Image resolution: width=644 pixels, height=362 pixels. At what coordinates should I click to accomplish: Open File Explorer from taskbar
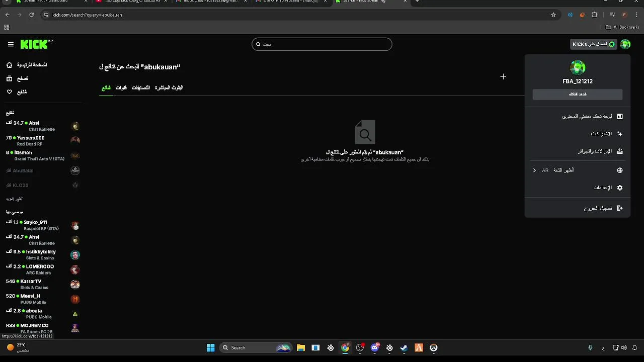tap(301, 347)
